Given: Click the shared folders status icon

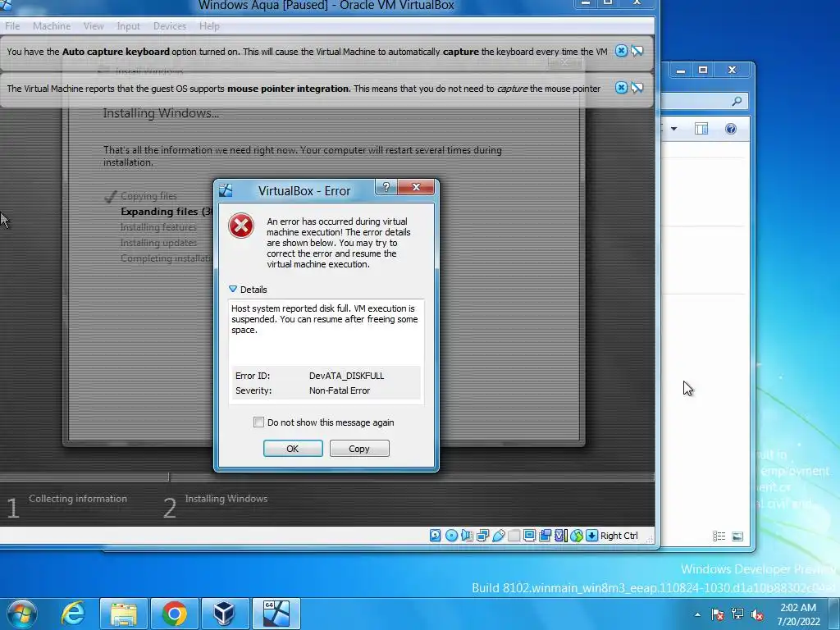Looking at the screenshot, I should point(514,535).
